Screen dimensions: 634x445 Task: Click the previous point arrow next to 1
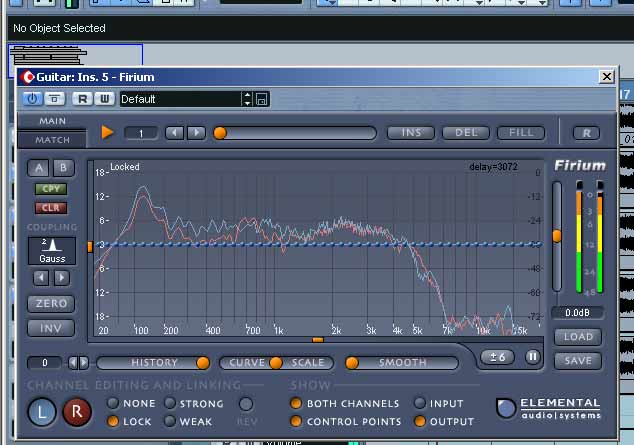pyautogui.click(x=174, y=133)
